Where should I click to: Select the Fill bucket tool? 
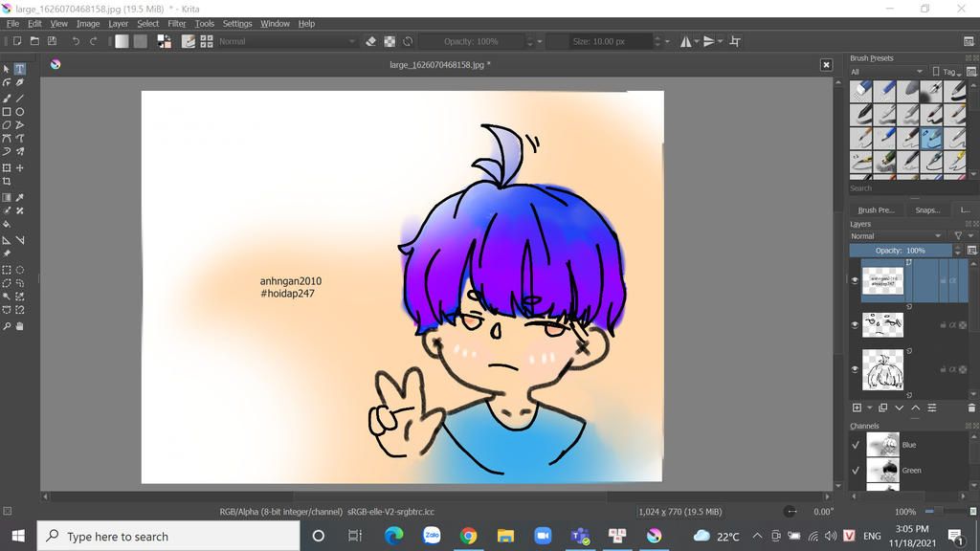[7, 224]
